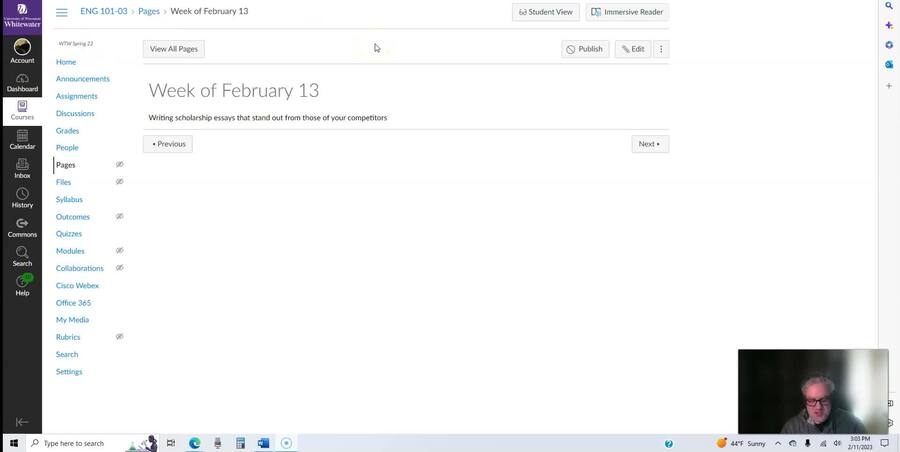
Task: Open the Inbox icon
Action: pos(22,169)
